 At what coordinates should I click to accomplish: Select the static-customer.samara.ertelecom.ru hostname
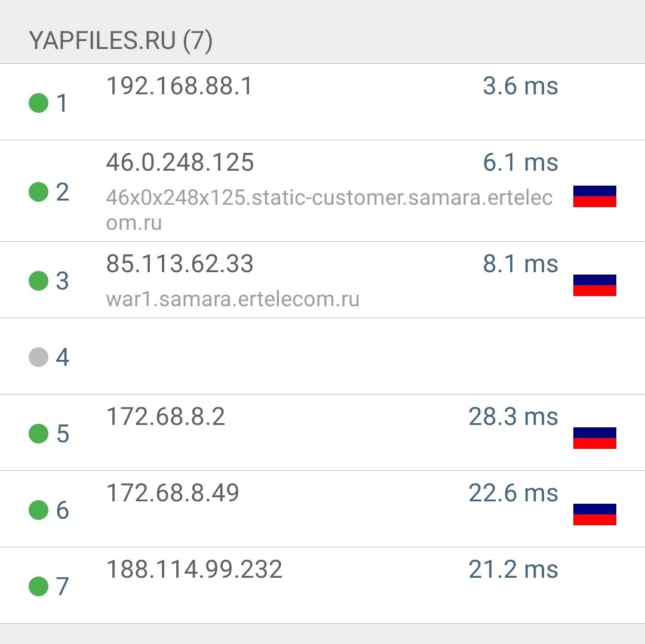(x=329, y=210)
